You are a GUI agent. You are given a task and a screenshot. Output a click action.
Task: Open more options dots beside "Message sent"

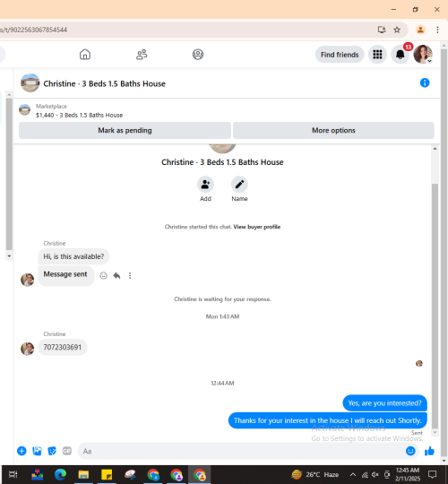(x=130, y=275)
